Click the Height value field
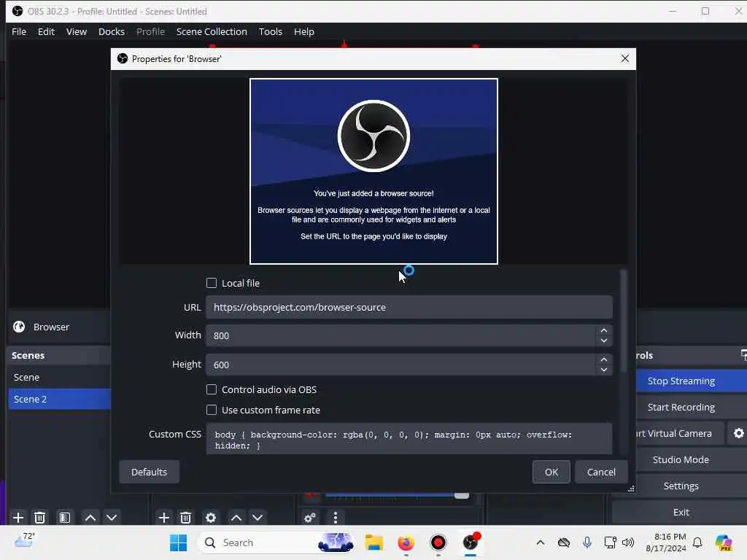The width and height of the screenshot is (747, 560). point(400,365)
